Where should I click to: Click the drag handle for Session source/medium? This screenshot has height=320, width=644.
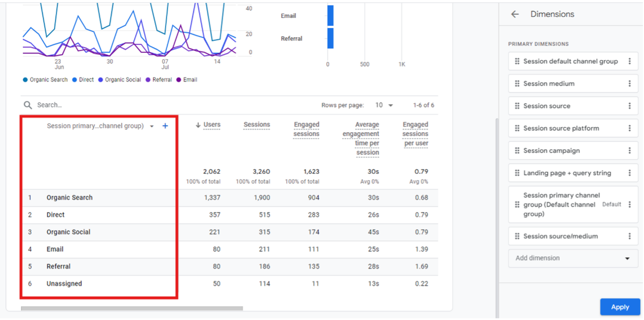click(x=517, y=236)
